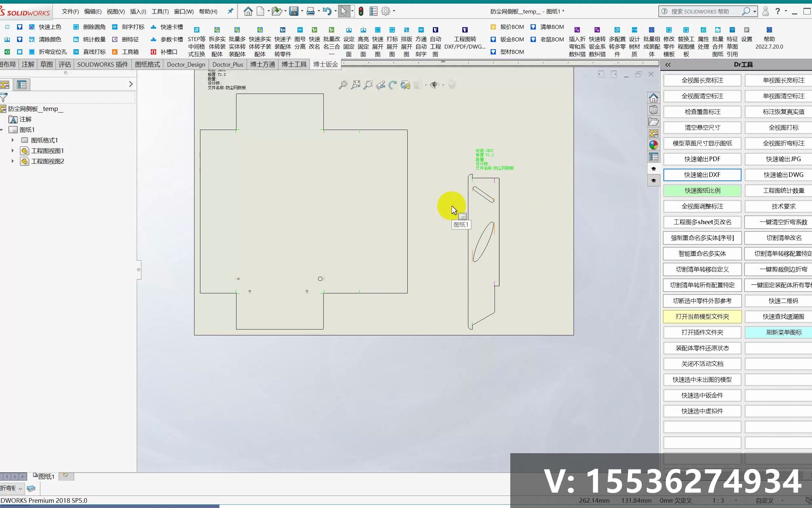Click the 工程图转DXF/PDF/DWG tool

(465, 39)
